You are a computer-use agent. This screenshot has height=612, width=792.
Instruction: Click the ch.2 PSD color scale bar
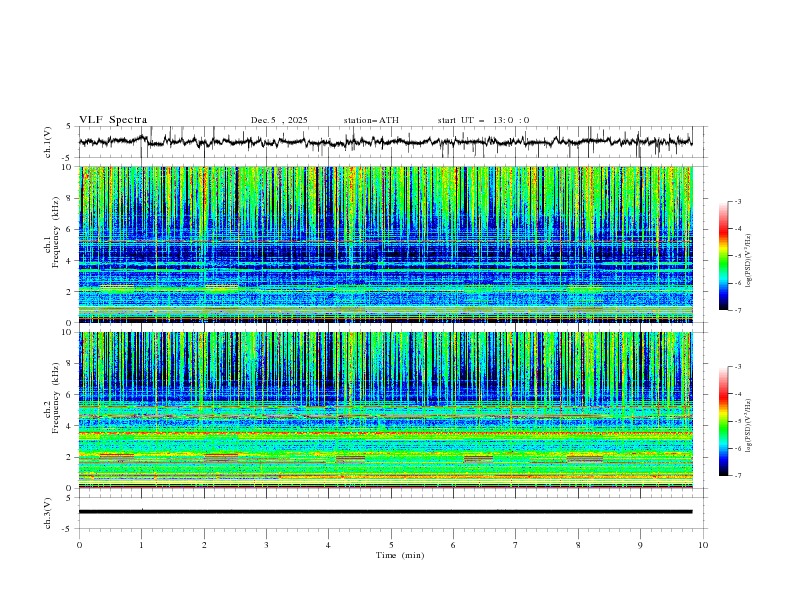[723, 421]
